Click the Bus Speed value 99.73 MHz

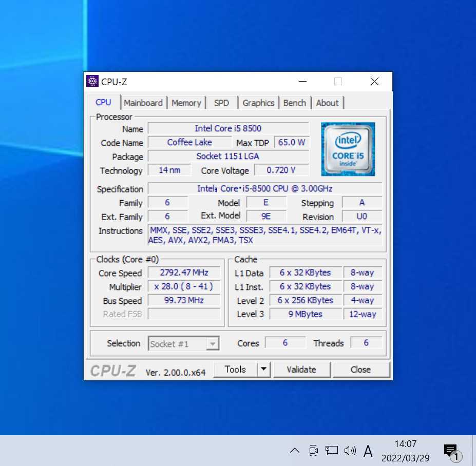(184, 300)
